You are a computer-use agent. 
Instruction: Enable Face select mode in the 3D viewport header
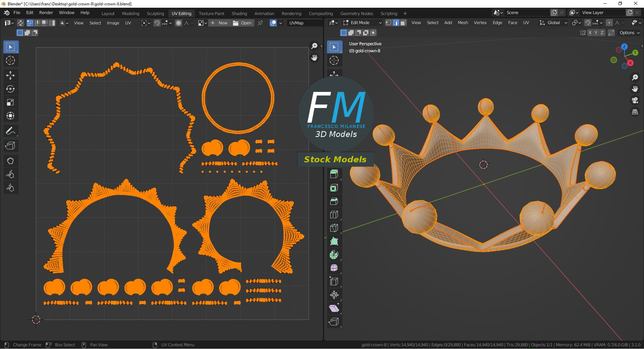pyautogui.click(x=404, y=22)
